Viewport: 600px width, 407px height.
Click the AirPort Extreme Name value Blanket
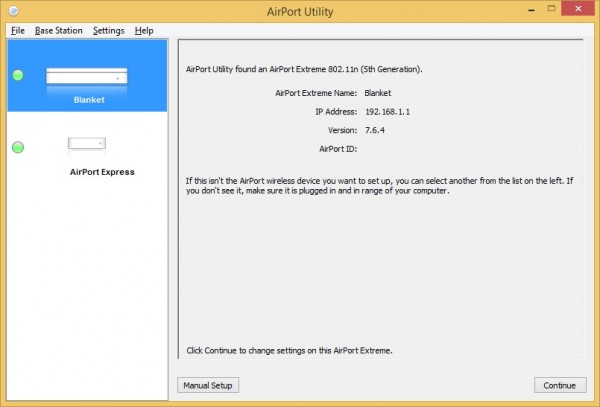pos(378,93)
